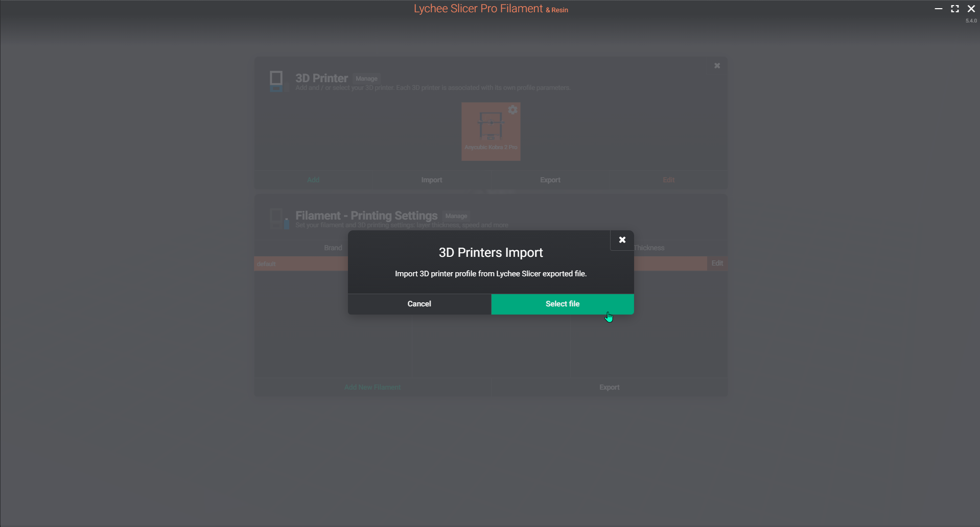Screen dimensions: 980x527
Task: Click Edit for the 3D printer
Action: point(668,179)
